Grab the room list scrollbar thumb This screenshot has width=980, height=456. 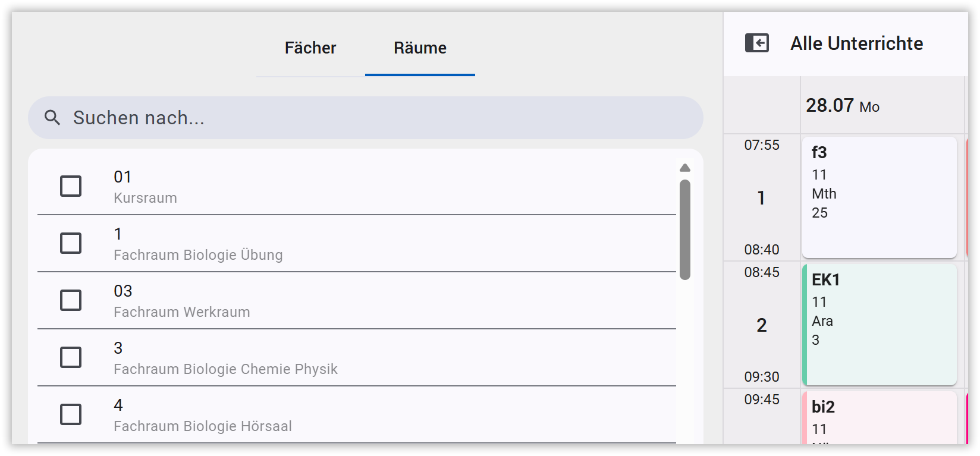[x=685, y=229]
